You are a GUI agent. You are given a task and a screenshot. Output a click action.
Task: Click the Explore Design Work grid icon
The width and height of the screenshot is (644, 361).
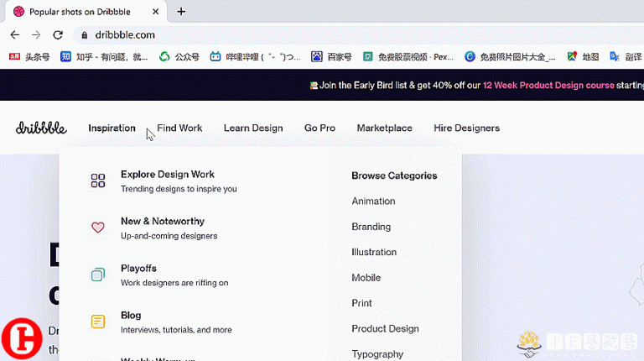[x=98, y=180]
